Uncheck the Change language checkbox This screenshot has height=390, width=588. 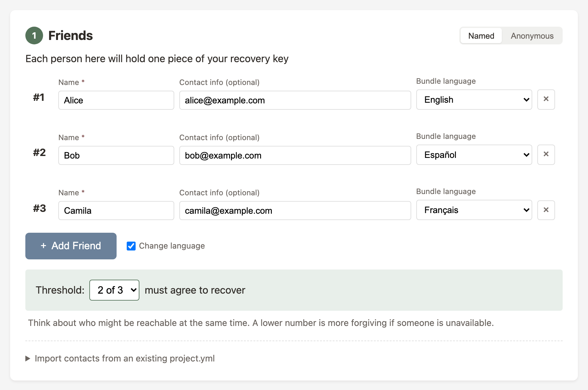(x=131, y=246)
